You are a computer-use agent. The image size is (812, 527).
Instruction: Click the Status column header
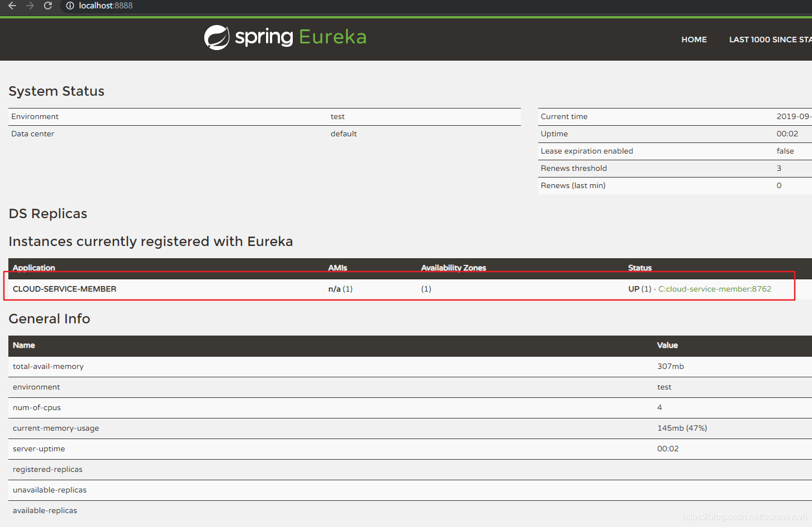coord(640,268)
